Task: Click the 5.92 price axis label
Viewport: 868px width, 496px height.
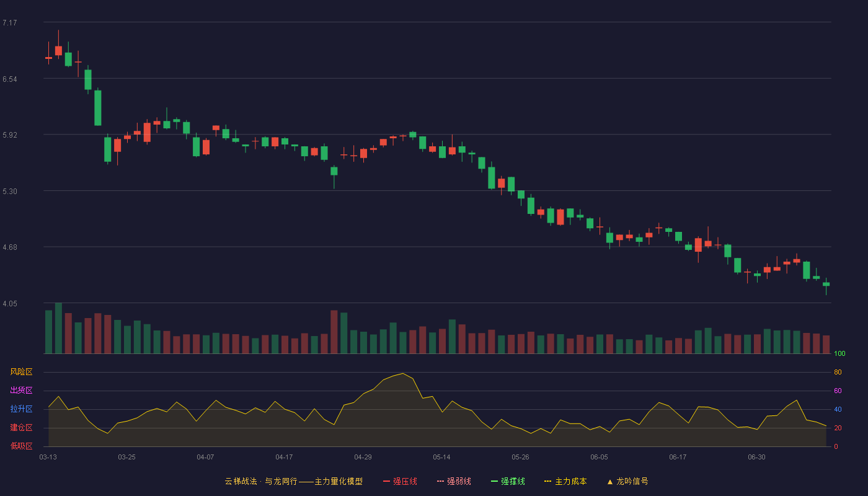Action: (9, 135)
